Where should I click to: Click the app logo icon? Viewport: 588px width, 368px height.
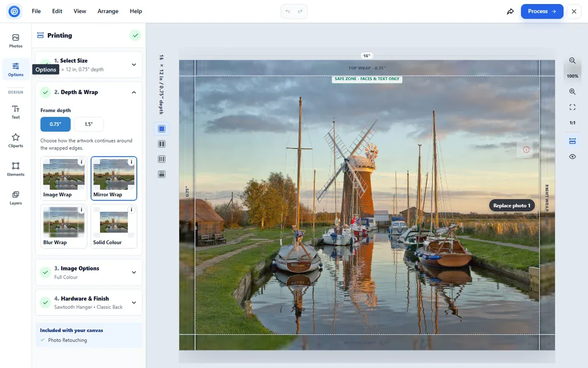[14, 11]
